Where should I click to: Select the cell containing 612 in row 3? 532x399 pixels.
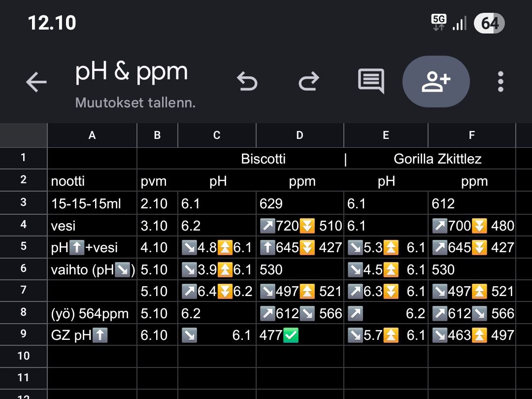(471, 203)
